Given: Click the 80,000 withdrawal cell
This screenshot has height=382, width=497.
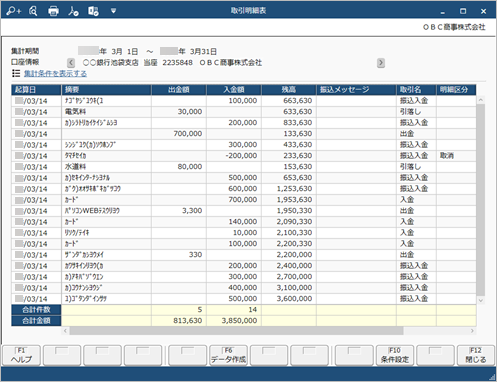Looking at the screenshot, I should [179, 167].
